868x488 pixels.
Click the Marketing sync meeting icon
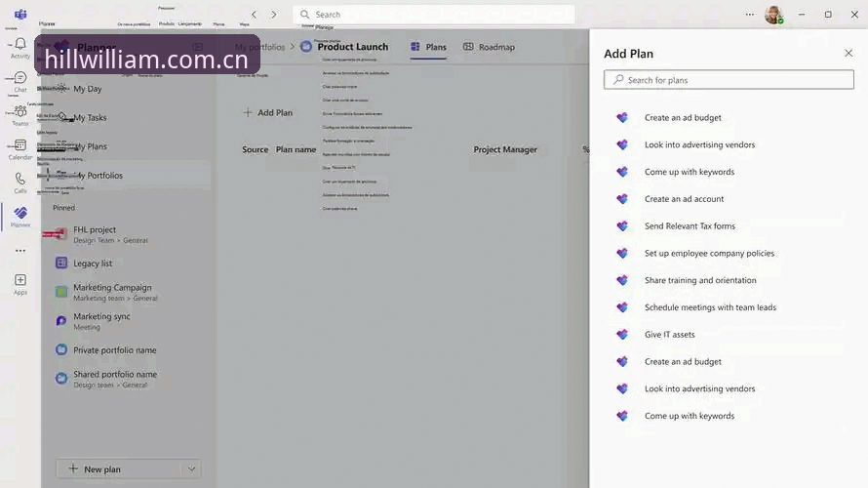coord(61,321)
